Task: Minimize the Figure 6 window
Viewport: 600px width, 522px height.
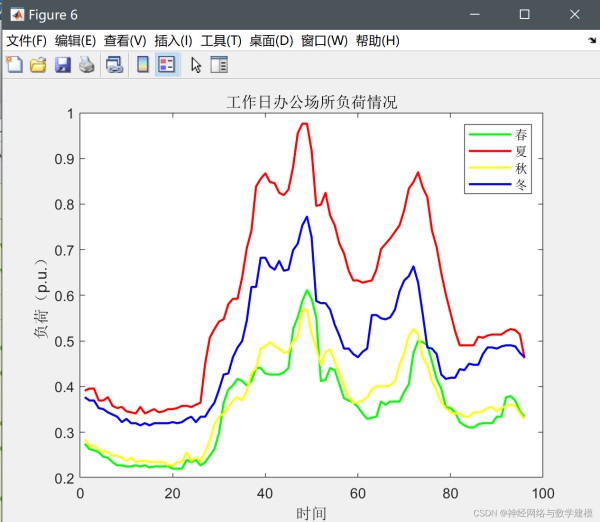Action: [475, 15]
